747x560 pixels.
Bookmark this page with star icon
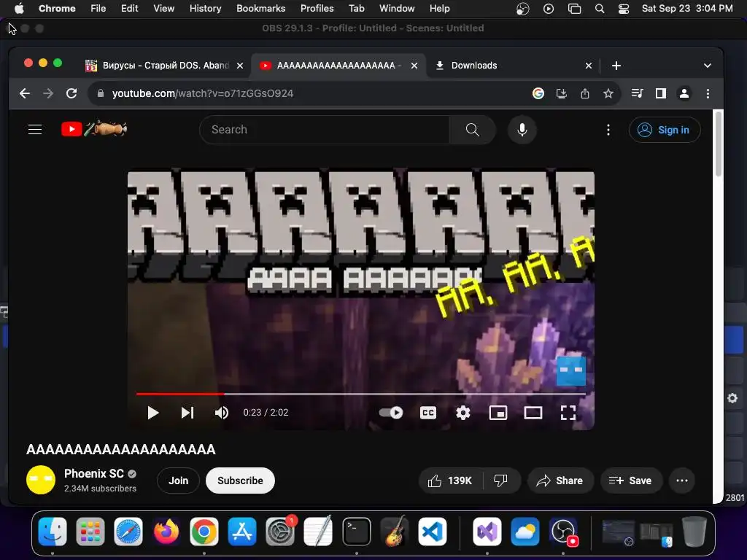pyautogui.click(x=608, y=93)
